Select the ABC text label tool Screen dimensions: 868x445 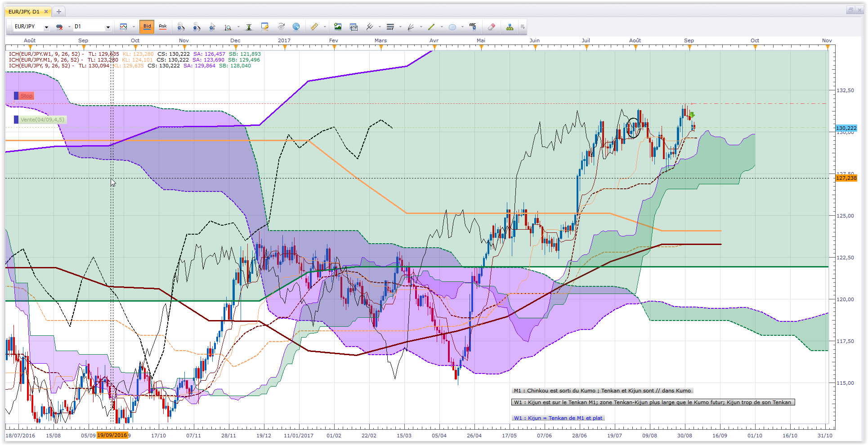tap(473, 27)
